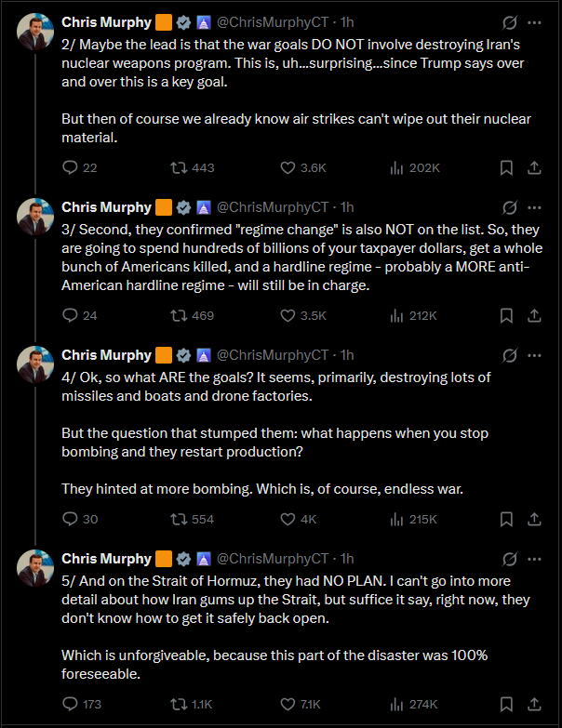Image resolution: width=562 pixels, height=728 pixels.
Task: Bookmark the 2/ nuclear program tweet
Action: click(506, 168)
